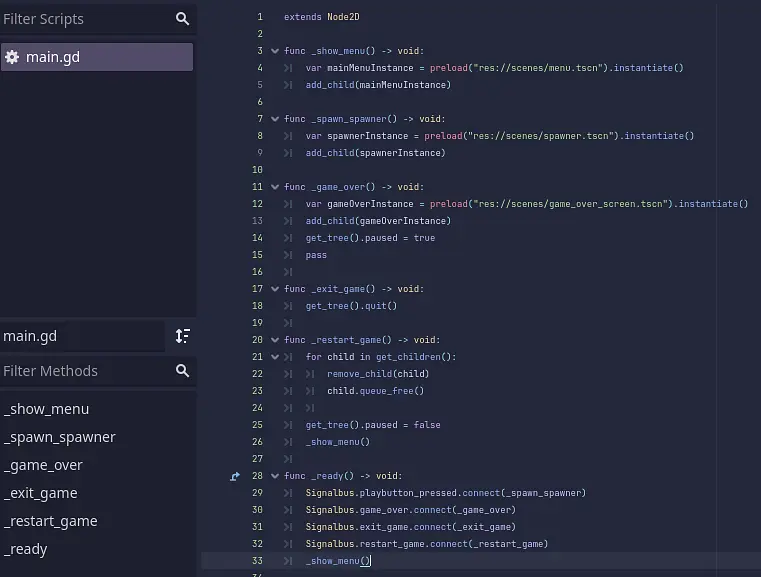Fold the _spawn_spawner function on line 7

(275, 119)
